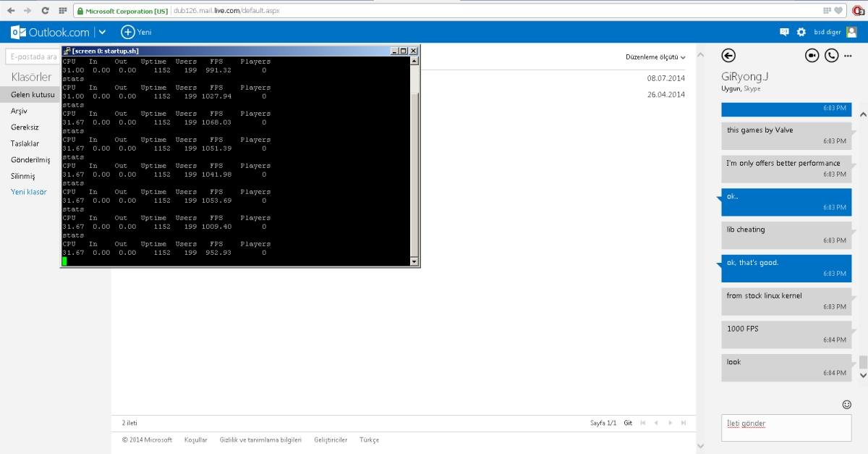Open more chat options (three dots)
Viewport: 868px width, 454px height.
point(848,56)
